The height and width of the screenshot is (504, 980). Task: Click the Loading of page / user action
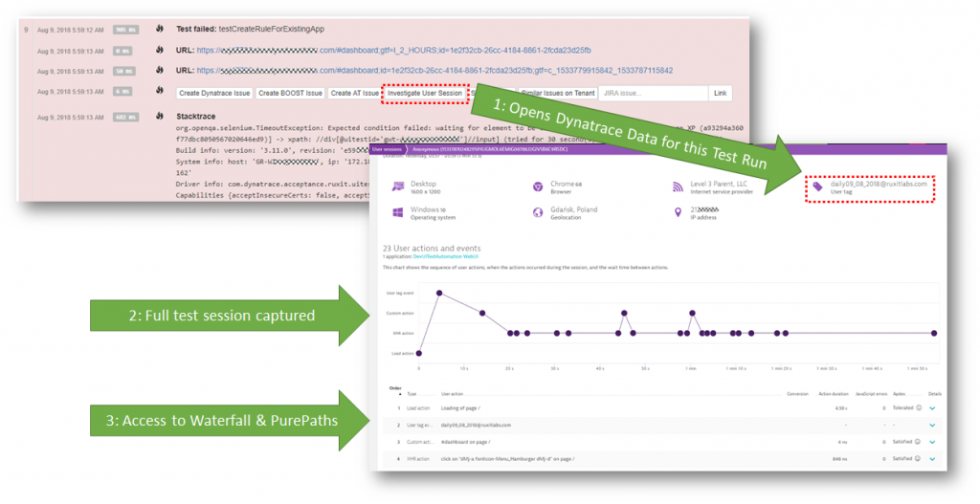pos(460,408)
